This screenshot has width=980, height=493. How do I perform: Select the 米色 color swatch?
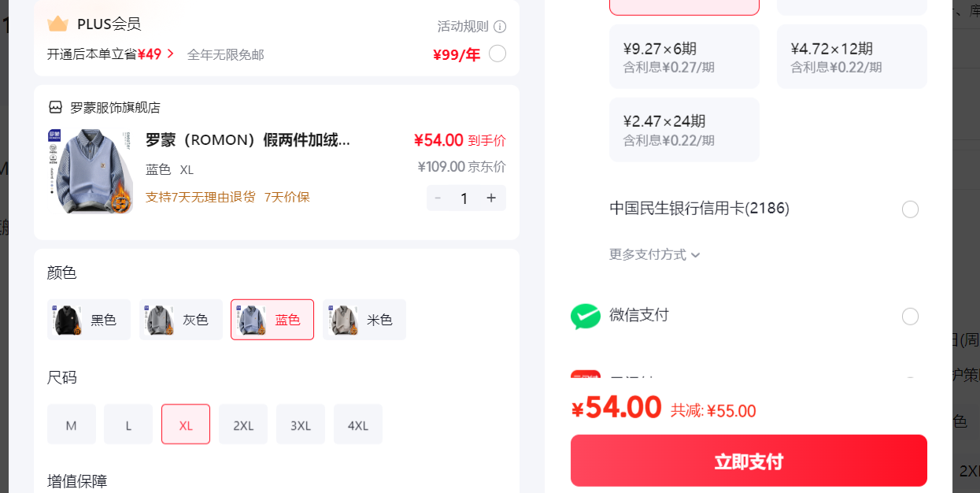click(364, 320)
